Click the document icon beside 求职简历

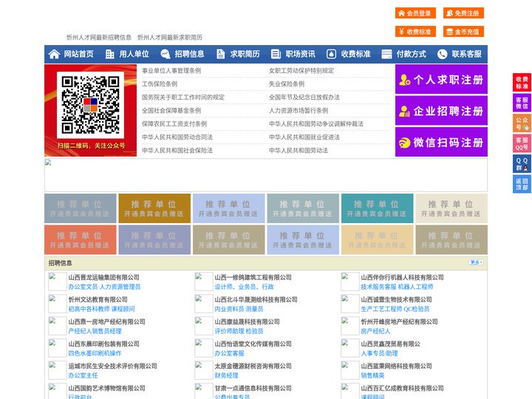coord(220,54)
